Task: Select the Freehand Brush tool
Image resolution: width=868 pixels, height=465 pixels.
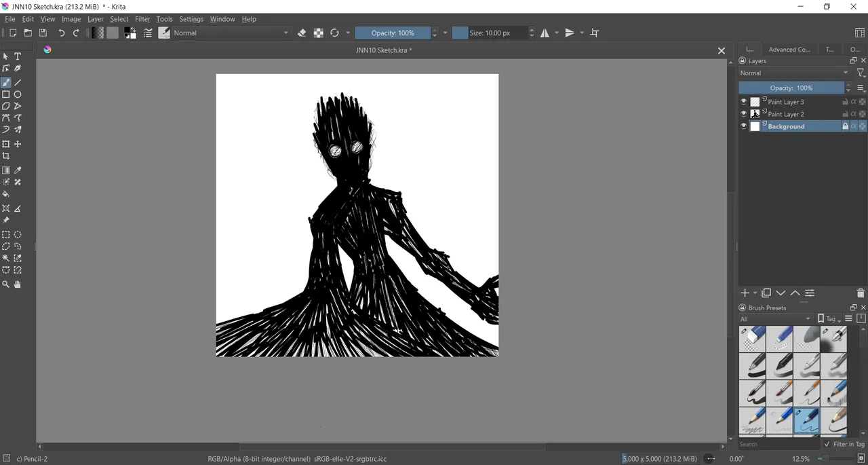Action: 6,82
